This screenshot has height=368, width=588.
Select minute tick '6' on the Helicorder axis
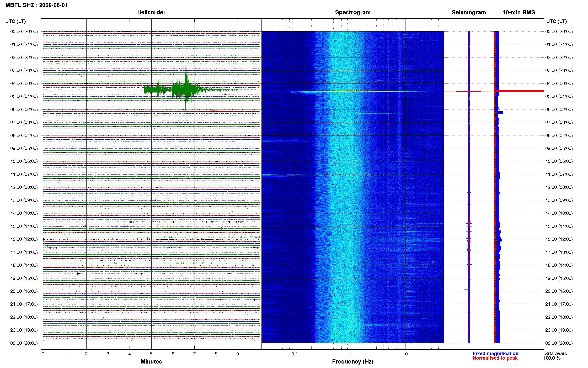[173, 354]
